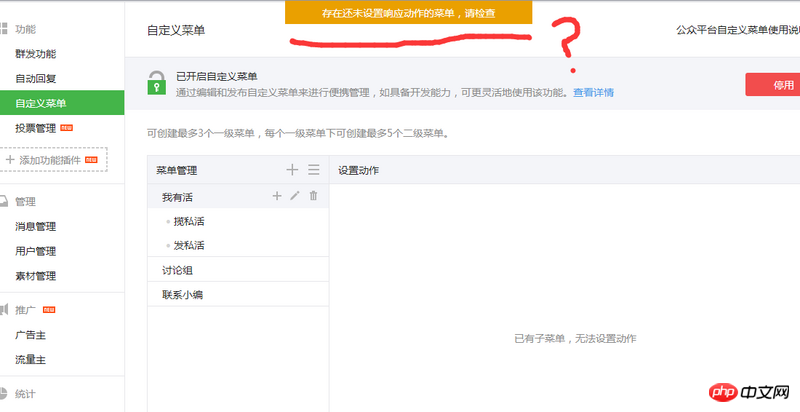800x412 pixels.
Task: Delete the 我有活 menu trash icon
Action: pyautogui.click(x=313, y=195)
